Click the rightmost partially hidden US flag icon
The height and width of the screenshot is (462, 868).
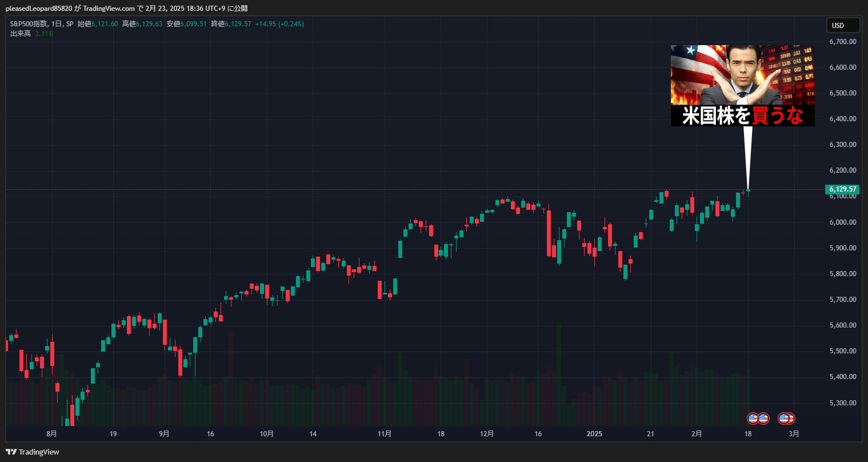click(x=791, y=419)
